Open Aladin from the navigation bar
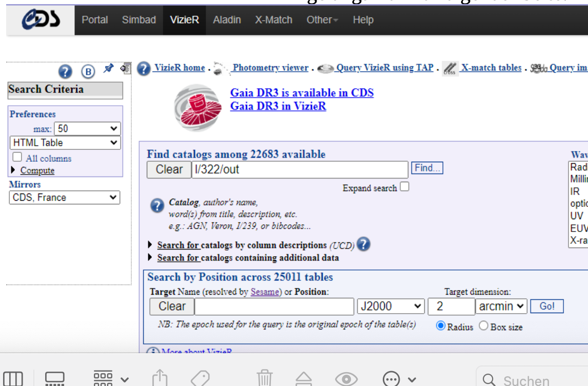 (227, 20)
